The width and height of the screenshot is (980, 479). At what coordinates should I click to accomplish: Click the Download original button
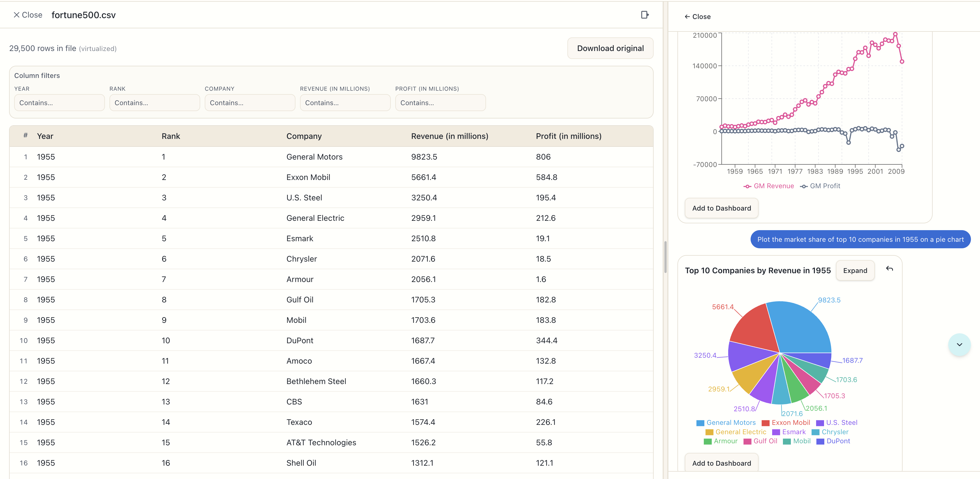[x=610, y=48]
